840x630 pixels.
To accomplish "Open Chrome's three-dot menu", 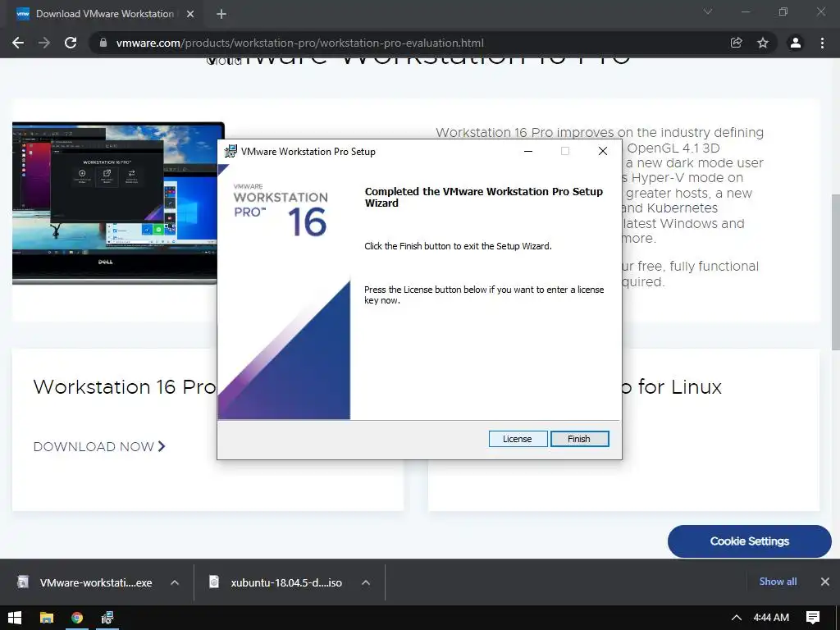I will click(x=822, y=43).
